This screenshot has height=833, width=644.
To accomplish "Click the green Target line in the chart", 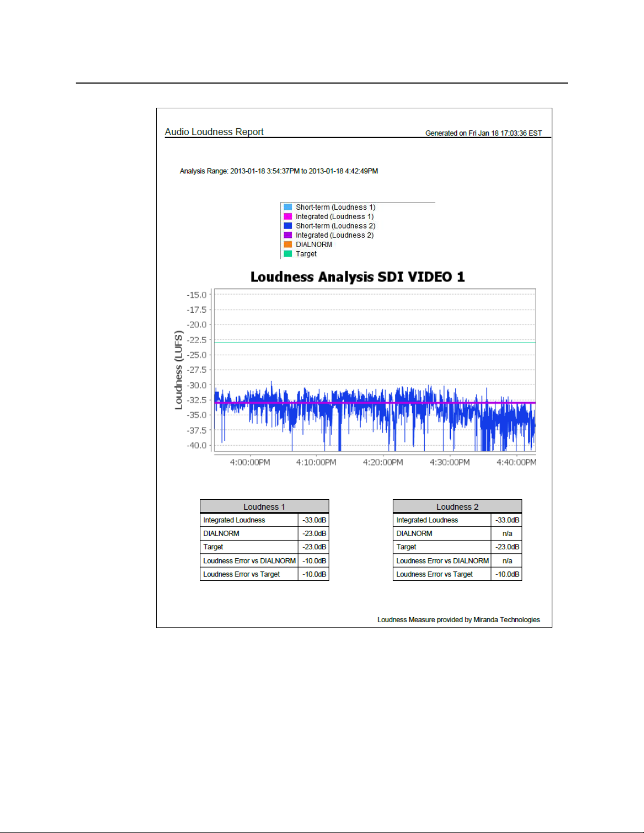I will [375, 343].
